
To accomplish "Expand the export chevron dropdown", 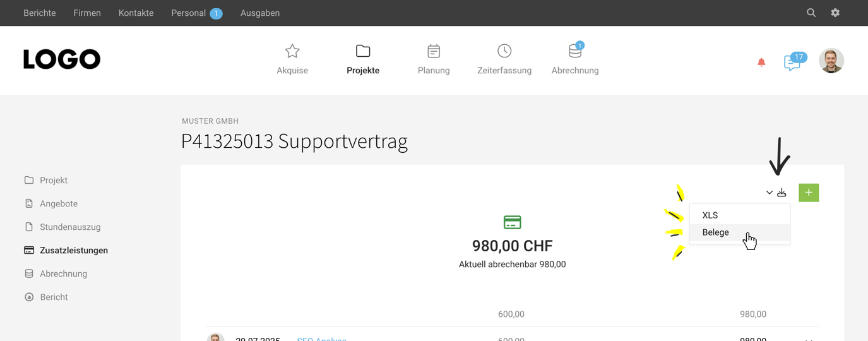I will coord(770,193).
